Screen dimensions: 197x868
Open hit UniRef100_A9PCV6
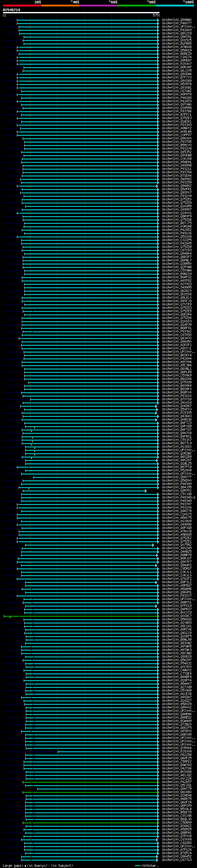click(x=176, y=630)
